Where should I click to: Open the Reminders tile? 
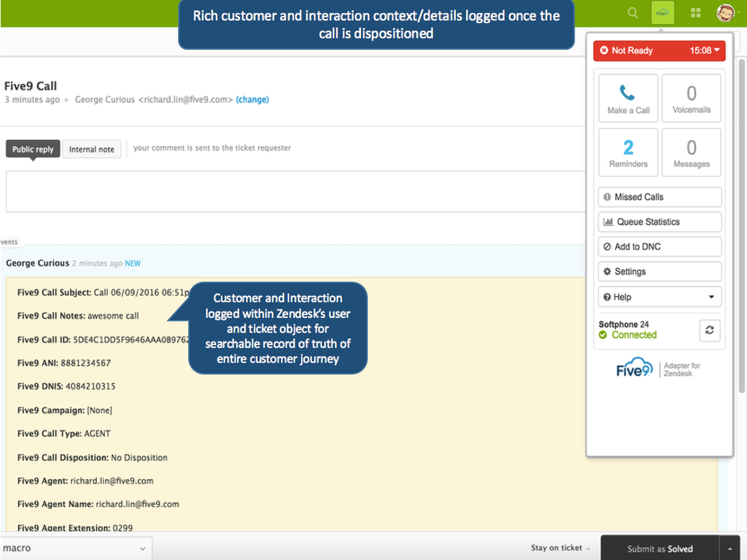coord(628,153)
